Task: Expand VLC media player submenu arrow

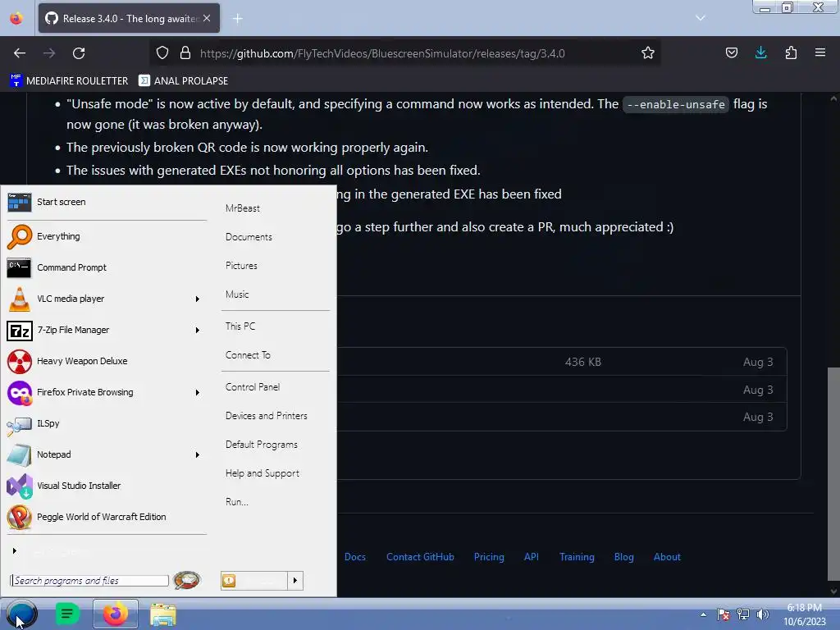Action: point(198,299)
